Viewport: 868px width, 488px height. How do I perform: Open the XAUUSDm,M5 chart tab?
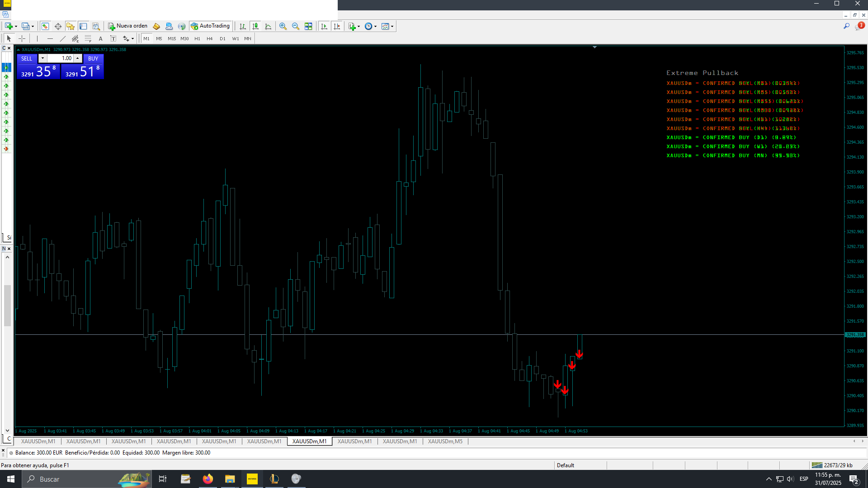[445, 441]
